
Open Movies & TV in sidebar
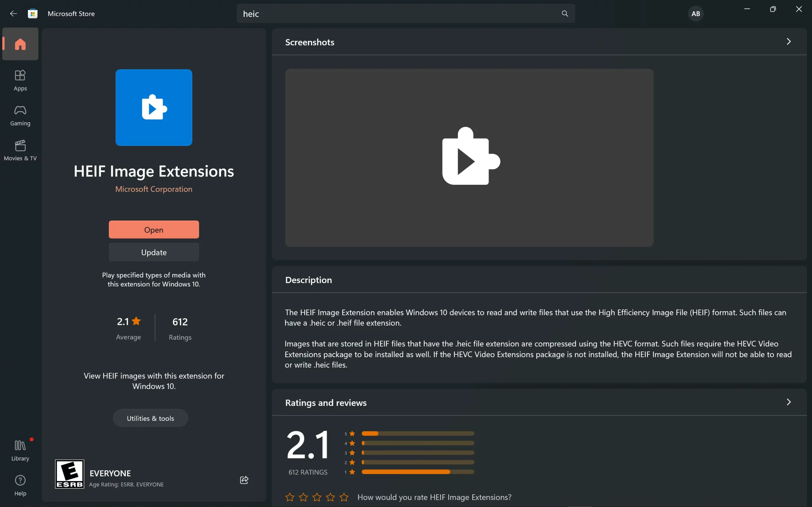(x=20, y=150)
